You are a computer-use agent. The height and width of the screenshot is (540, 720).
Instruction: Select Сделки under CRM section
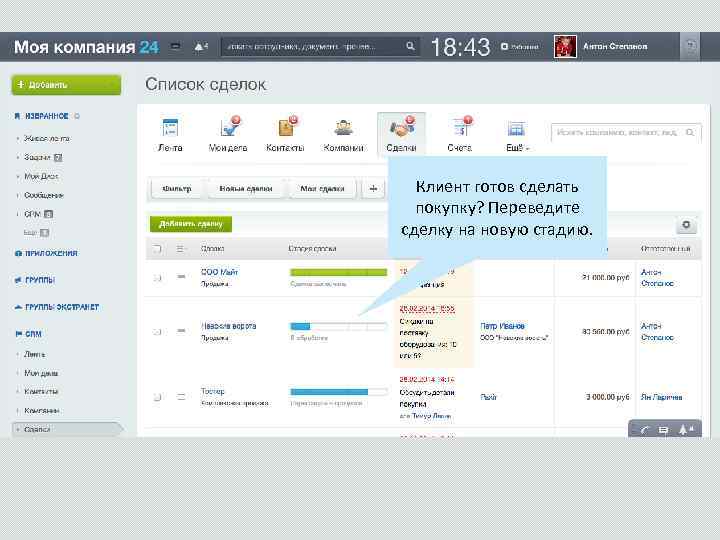(67, 429)
